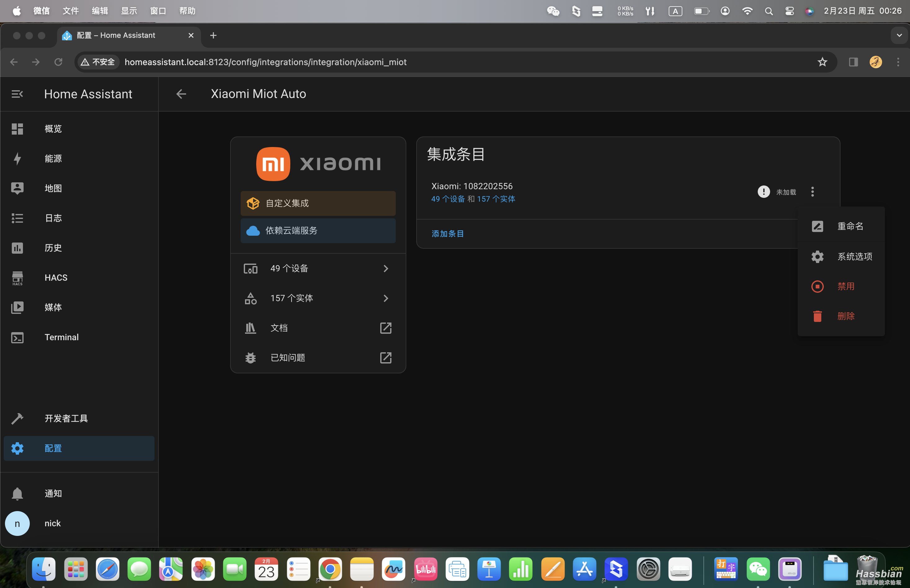Launch bilibili from the Dock

[x=426, y=569]
